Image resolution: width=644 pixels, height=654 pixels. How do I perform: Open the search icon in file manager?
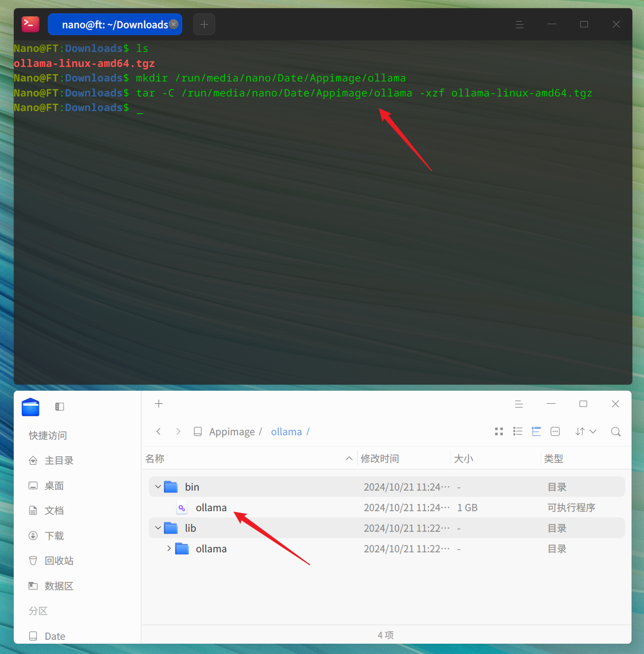point(616,431)
